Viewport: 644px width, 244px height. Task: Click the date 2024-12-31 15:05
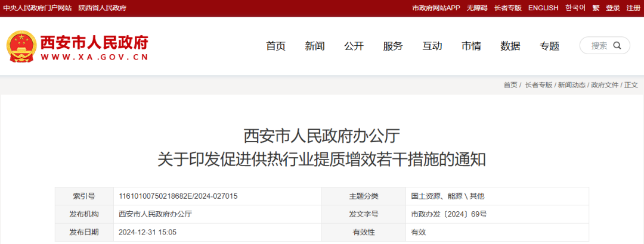pos(147,232)
